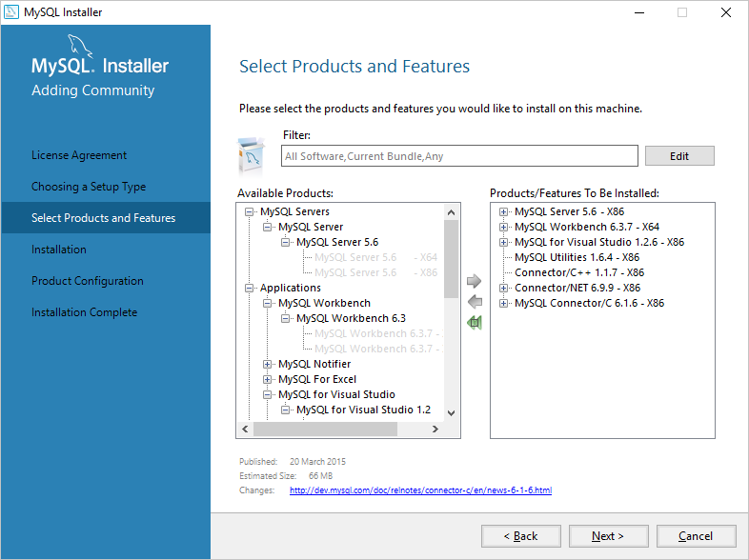
Task: Collapse the MySQL Server node under MySQL Servers
Action: [x=267, y=227]
